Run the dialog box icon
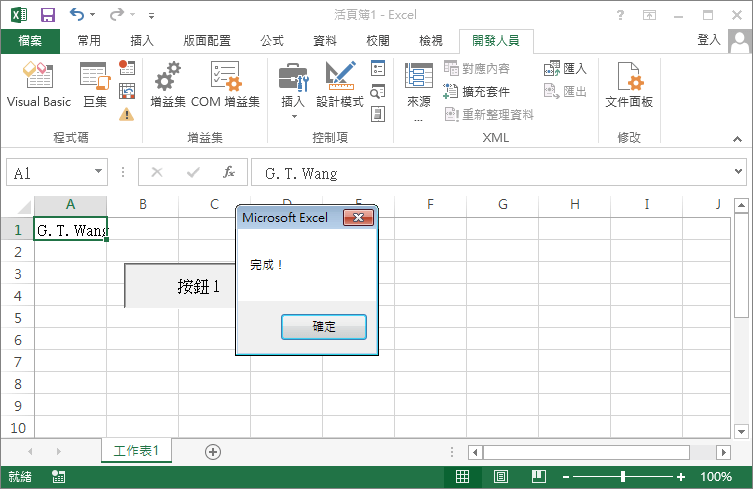753x489 pixels. pos(378,114)
